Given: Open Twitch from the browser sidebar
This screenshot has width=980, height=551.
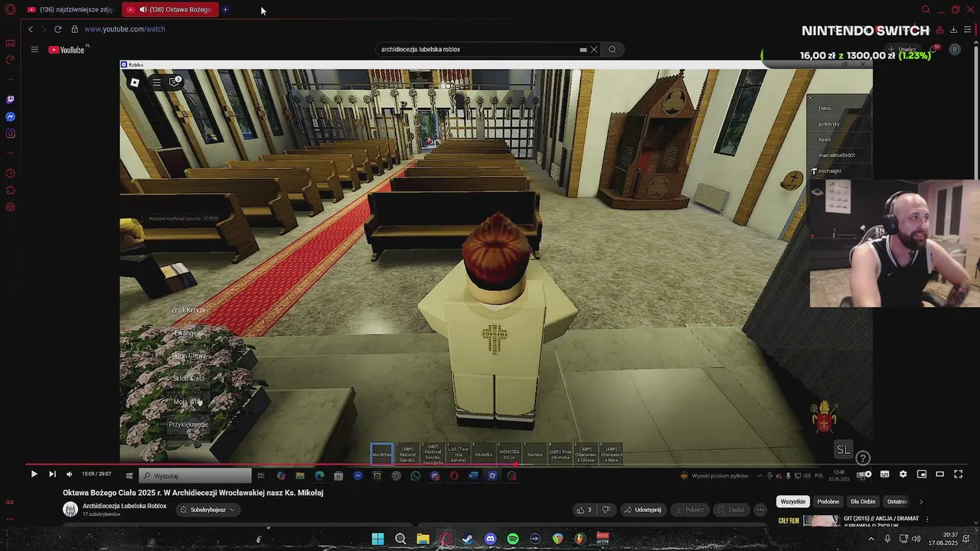Looking at the screenshot, I should 10,99.
